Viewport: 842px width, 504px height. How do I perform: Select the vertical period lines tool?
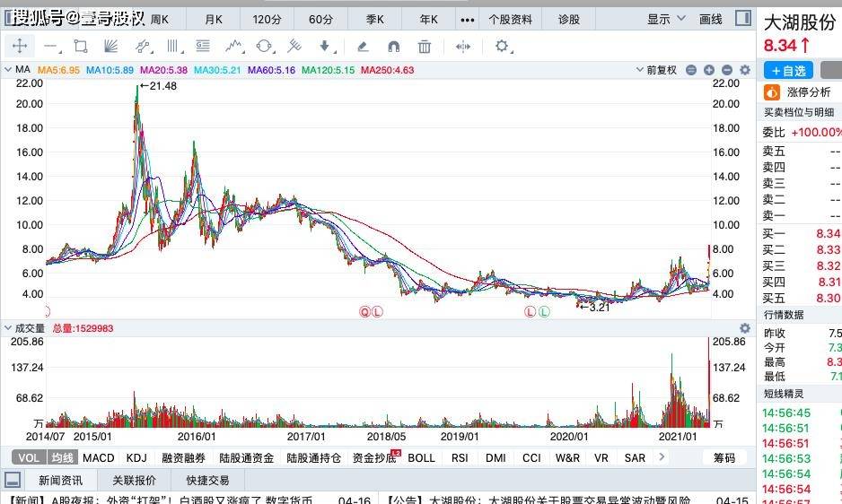click(173, 46)
